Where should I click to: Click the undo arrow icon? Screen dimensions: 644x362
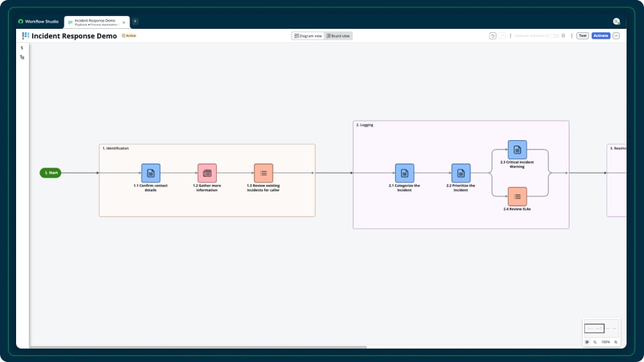click(x=493, y=36)
